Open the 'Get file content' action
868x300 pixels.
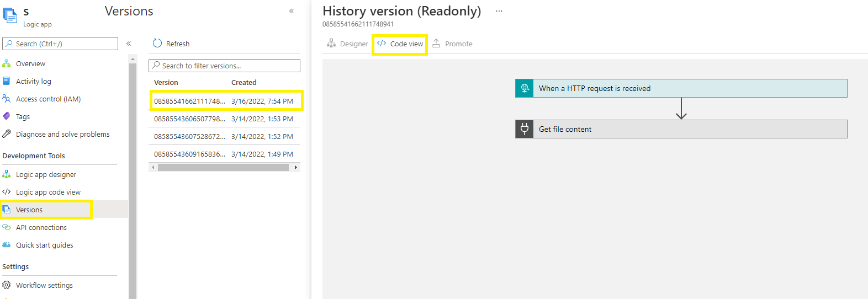point(681,129)
